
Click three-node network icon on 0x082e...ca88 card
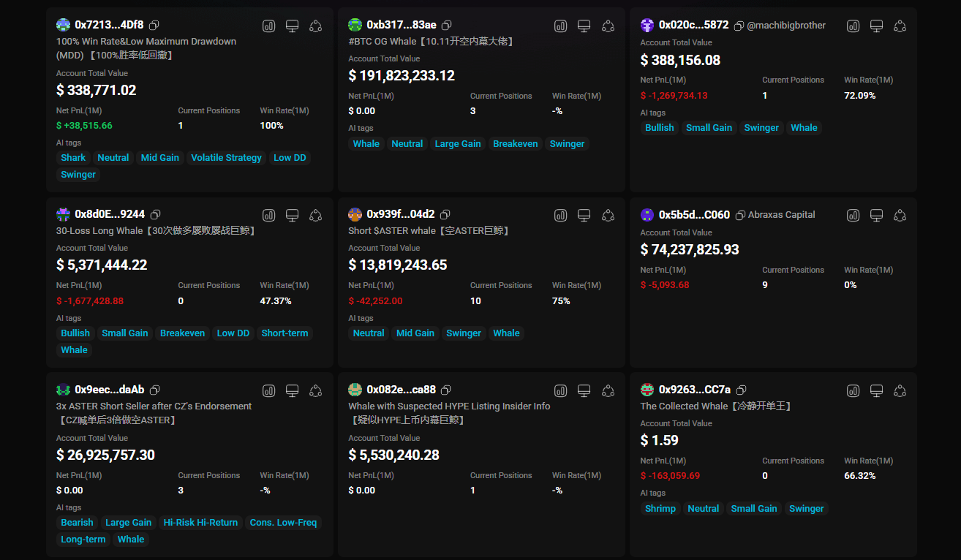(608, 391)
